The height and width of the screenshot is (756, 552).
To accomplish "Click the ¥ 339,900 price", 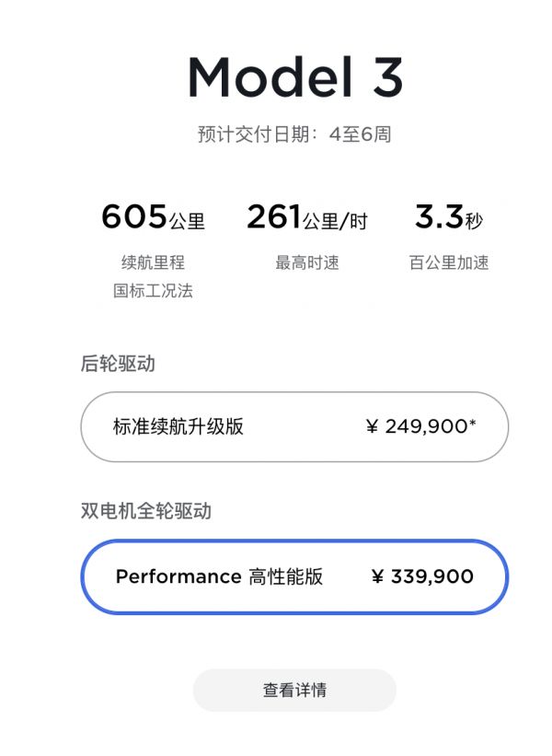I will point(422,576).
